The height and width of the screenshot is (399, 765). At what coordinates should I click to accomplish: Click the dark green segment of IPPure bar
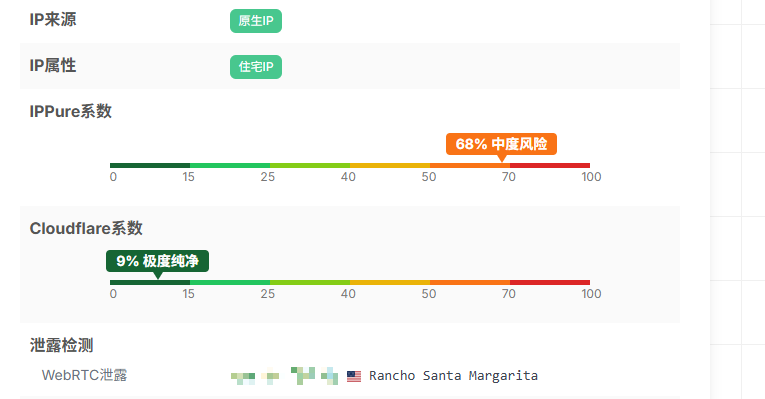tap(150, 165)
